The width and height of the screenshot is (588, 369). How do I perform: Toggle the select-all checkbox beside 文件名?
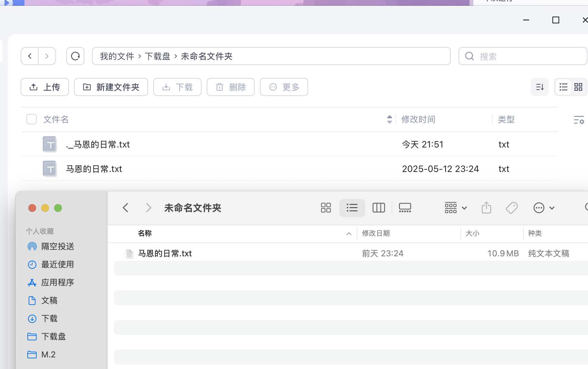click(32, 119)
